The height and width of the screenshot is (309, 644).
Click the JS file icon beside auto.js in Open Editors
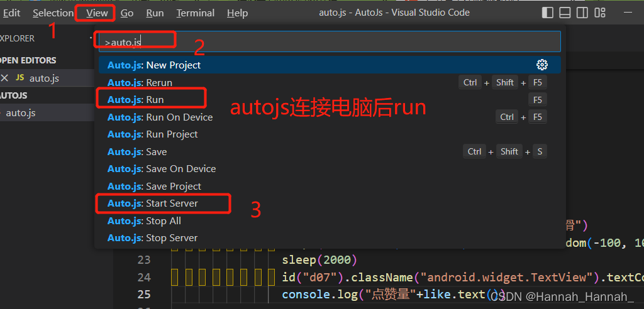19,77
